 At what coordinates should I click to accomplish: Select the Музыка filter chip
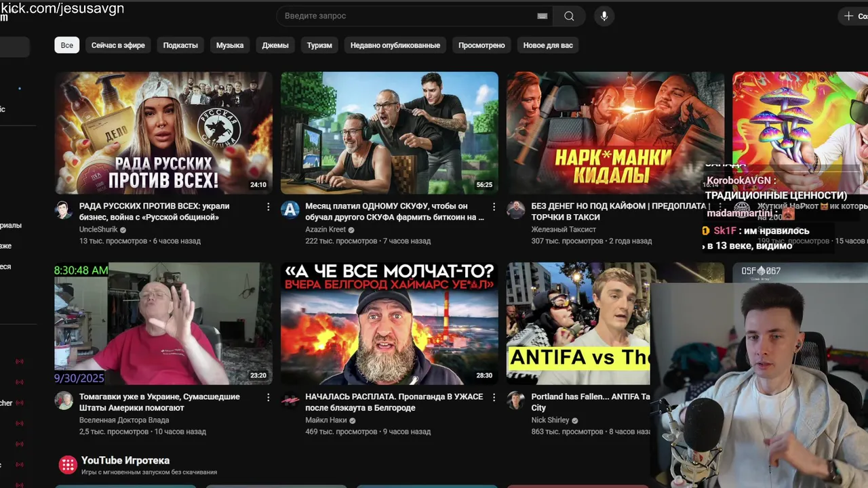pos(230,45)
